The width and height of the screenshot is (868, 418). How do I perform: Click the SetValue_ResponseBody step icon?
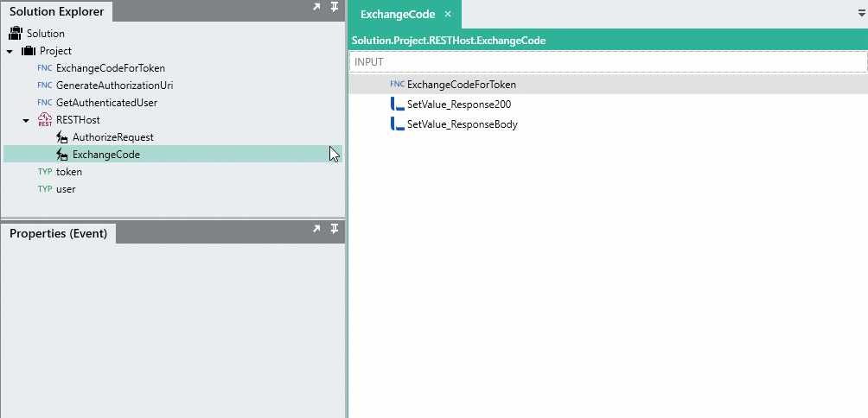398,124
